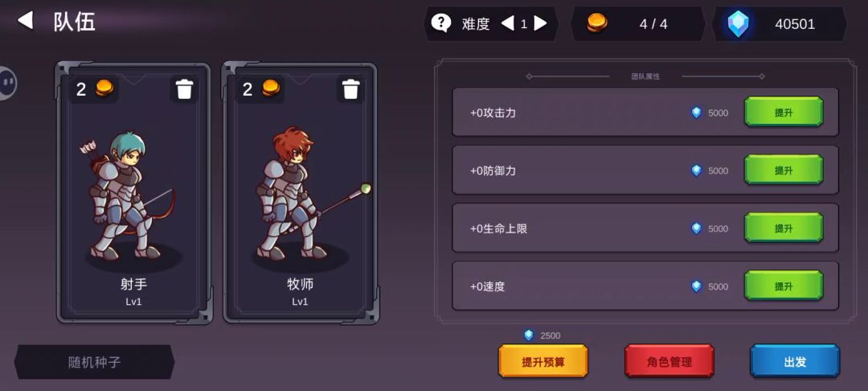Upgrade 速度 with the green 提升 button
Image resolution: width=868 pixels, height=391 pixels.
click(784, 286)
